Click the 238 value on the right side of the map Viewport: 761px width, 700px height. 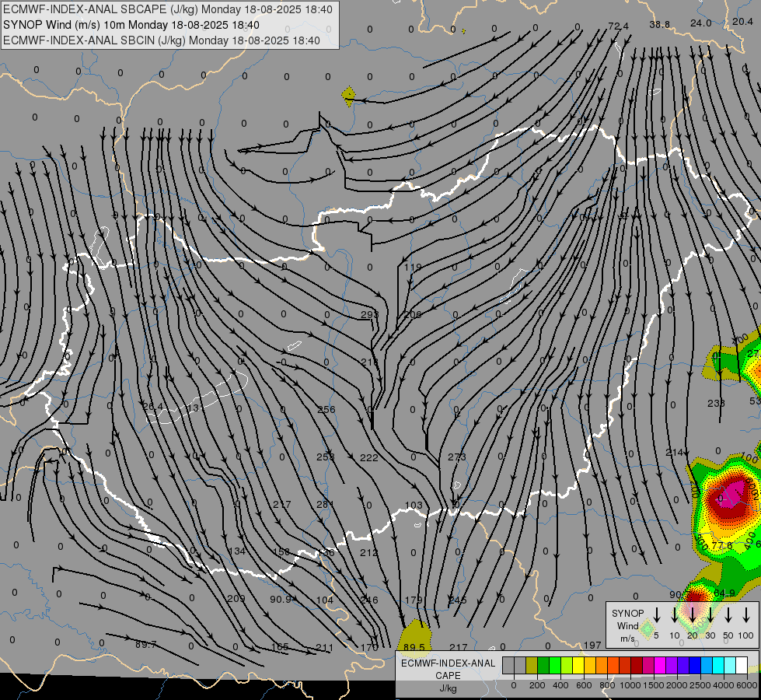[x=716, y=403]
